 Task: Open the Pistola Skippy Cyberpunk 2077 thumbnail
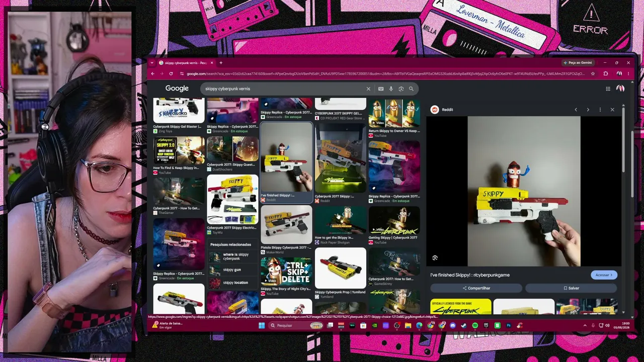click(x=286, y=225)
